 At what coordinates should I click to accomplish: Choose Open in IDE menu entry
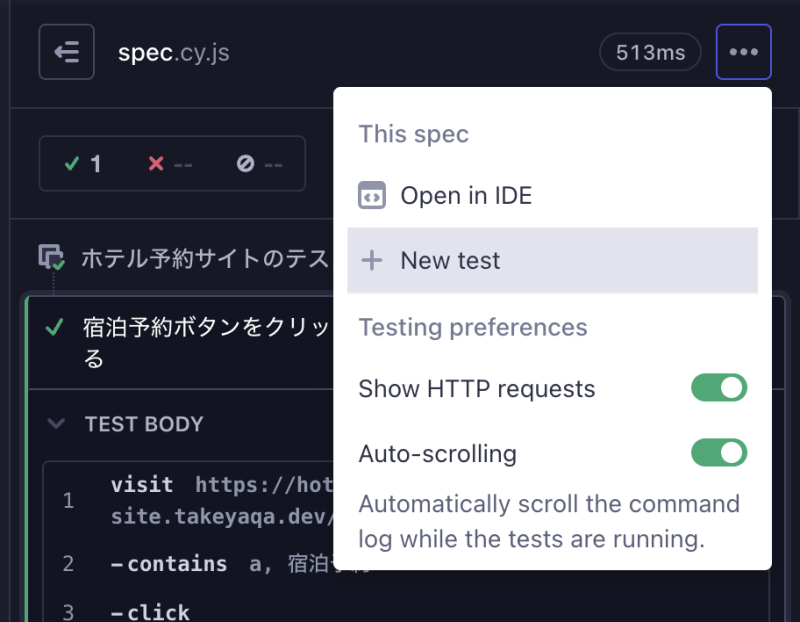466,195
